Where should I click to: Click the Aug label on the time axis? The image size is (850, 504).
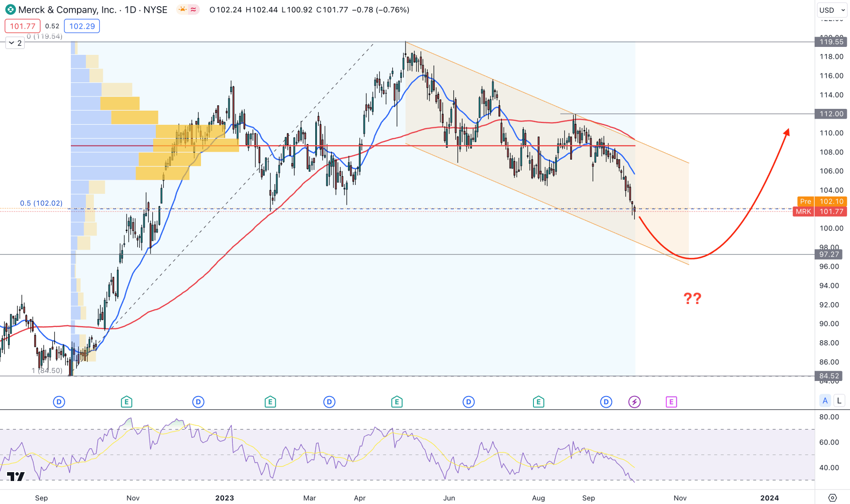538,498
